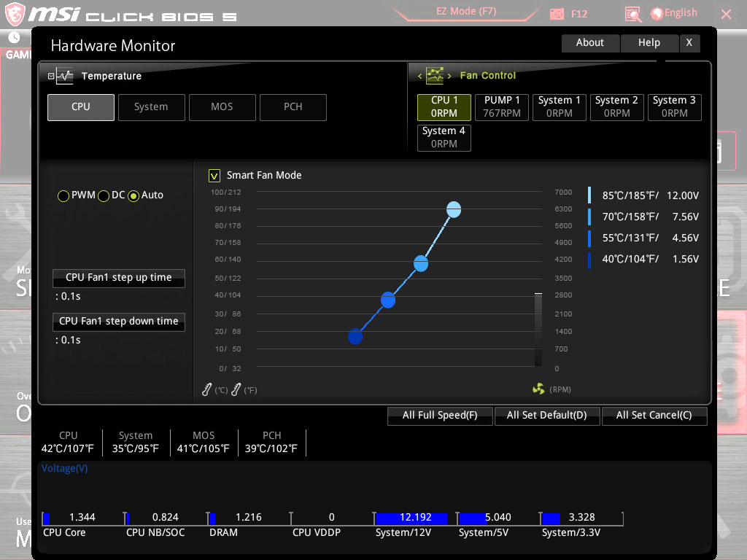This screenshot has height=560, width=747.
Task: Select the PCH temperature tab
Action: [293, 107]
